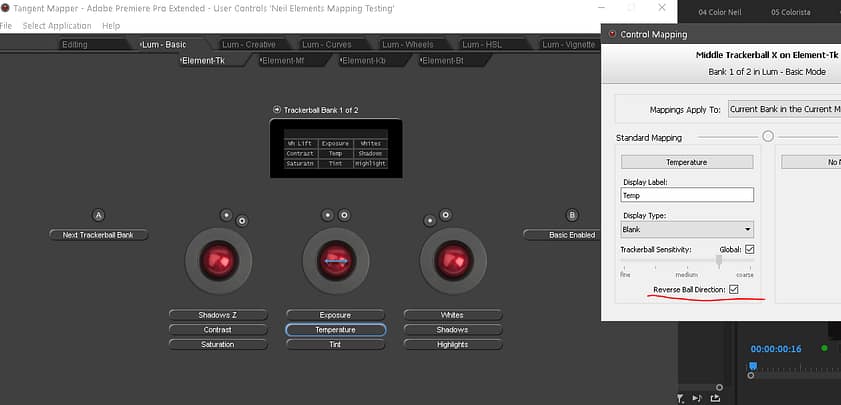Click the Tint mapping button
The height and width of the screenshot is (405, 841).
pyautogui.click(x=335, y=344)
